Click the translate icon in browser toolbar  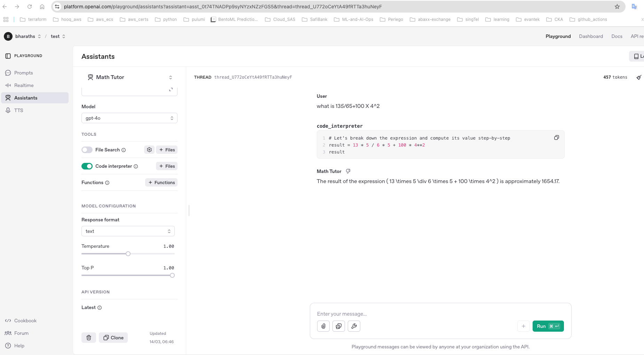click(x=634, y=7)
